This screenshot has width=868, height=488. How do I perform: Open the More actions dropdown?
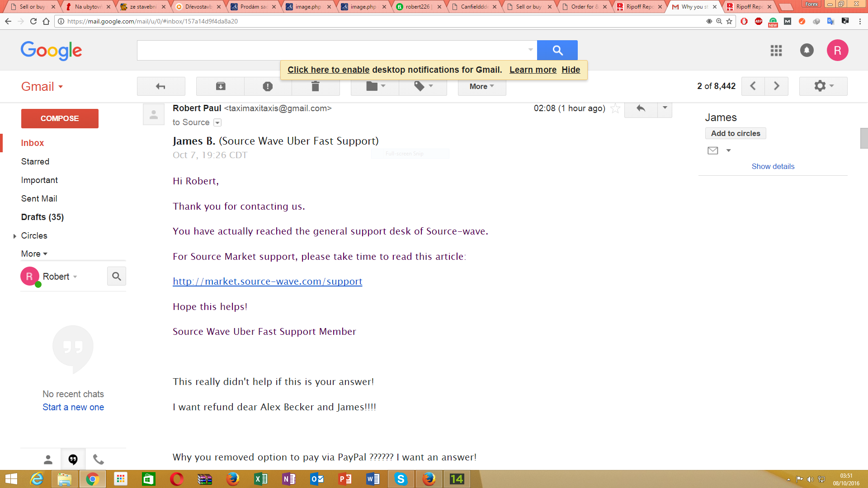(x=481, y=86)
